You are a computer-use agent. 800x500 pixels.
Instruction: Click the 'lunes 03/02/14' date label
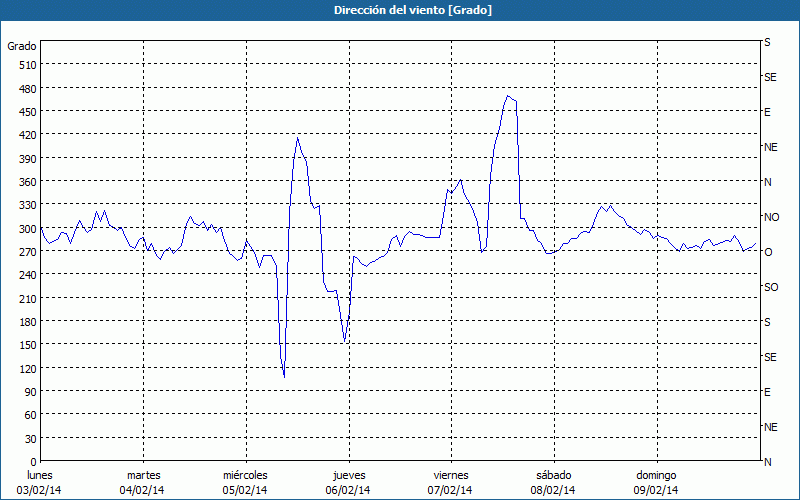coord(41,482)
